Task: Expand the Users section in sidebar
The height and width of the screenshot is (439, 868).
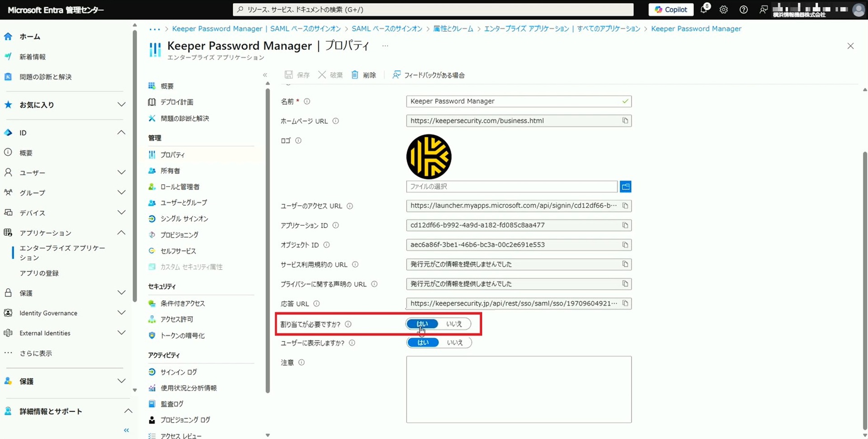Action: tap(121, 172)
